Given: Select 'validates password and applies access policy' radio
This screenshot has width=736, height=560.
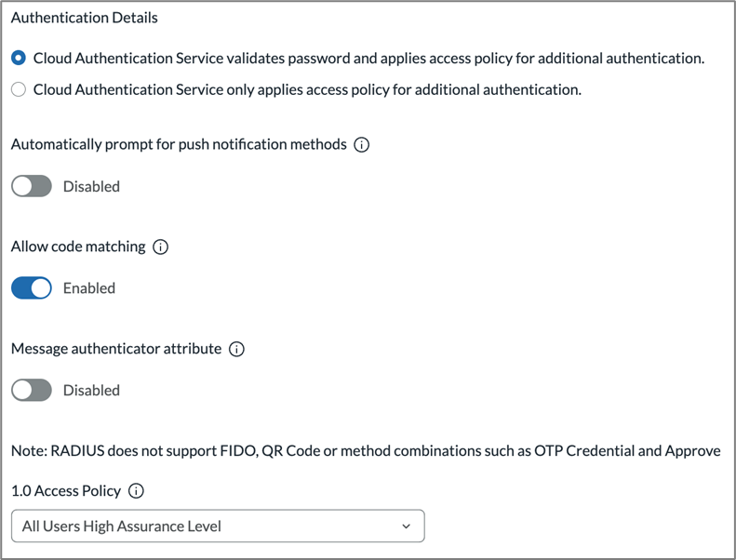Looking at the screenshot, I should point(19,59).
